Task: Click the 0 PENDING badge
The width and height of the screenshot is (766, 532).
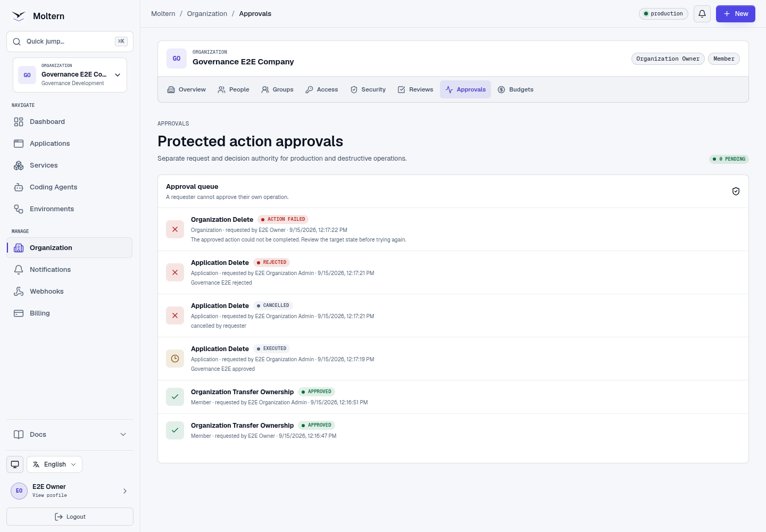Action: tap(729, 159)
